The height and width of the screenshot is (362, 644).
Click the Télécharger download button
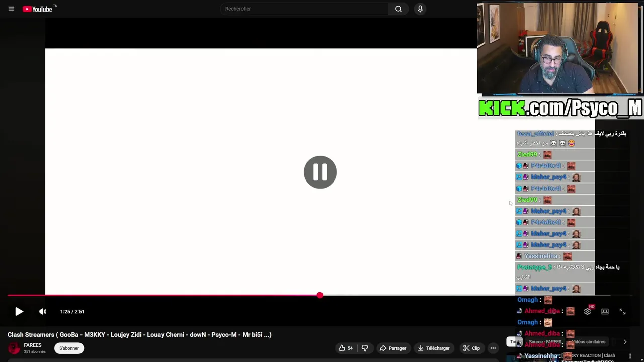click(x=434, y=348)
